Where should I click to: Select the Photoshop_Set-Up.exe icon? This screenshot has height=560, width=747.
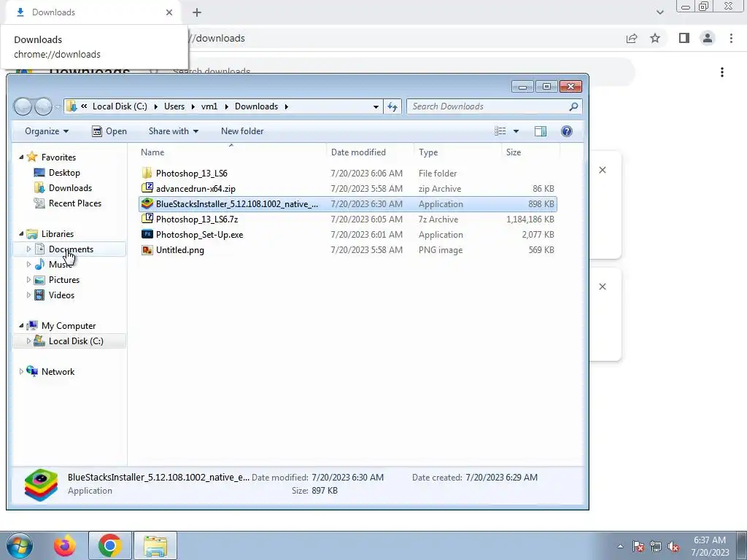[x=147, y=234]
